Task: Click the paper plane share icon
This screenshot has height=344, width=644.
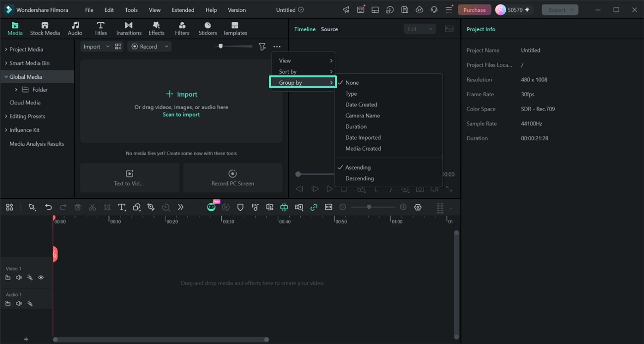Action: coord(346,10)
